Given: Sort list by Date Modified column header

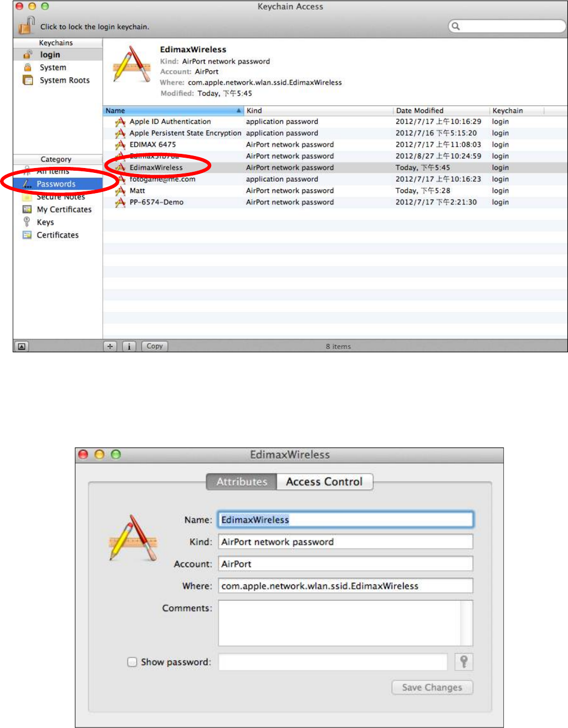Looking at the screenshot, I should [442, 110].
